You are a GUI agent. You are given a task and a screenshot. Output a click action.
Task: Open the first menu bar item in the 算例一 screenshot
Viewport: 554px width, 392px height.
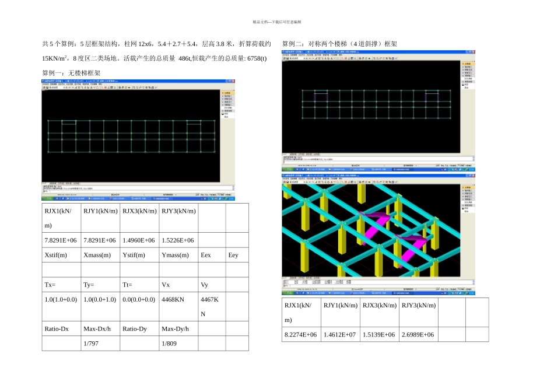click(45, 84)
